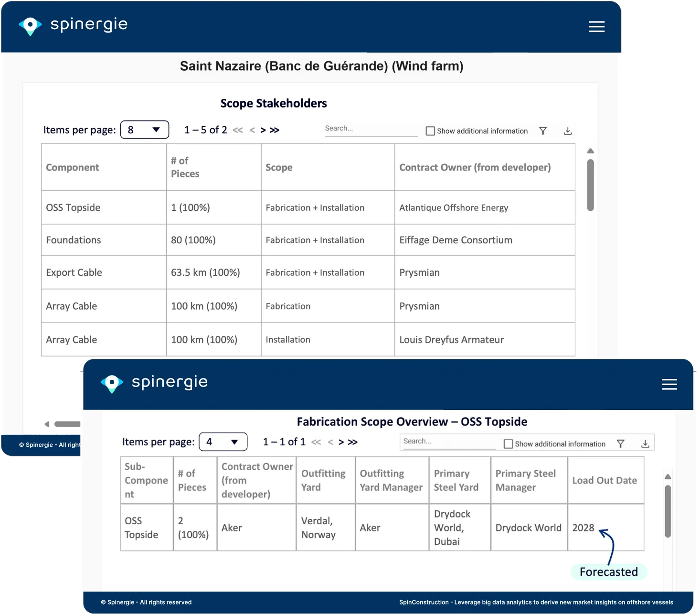Click Spinergie logo in Scope Stakeholders header
700x615 pixels.
coord(73,25)
